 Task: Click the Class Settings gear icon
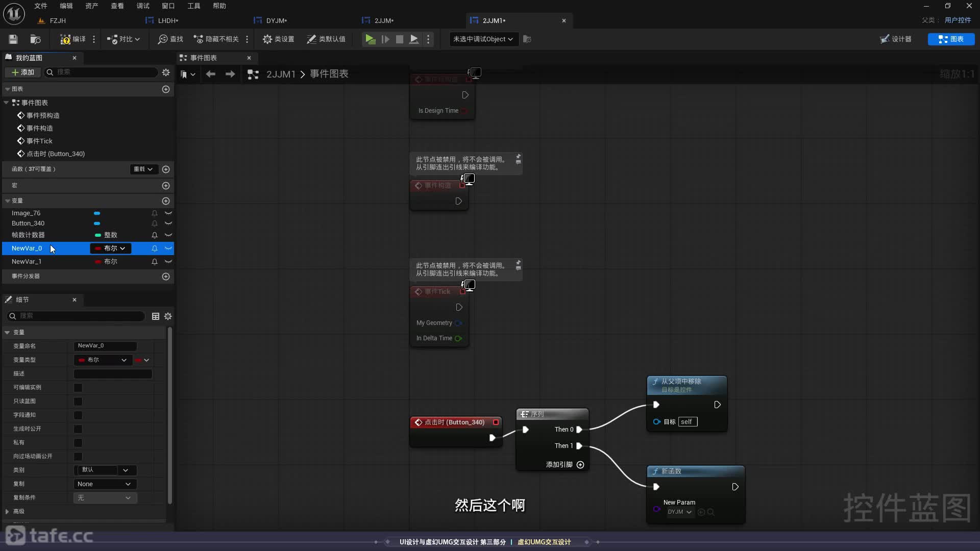coord(267,39)
